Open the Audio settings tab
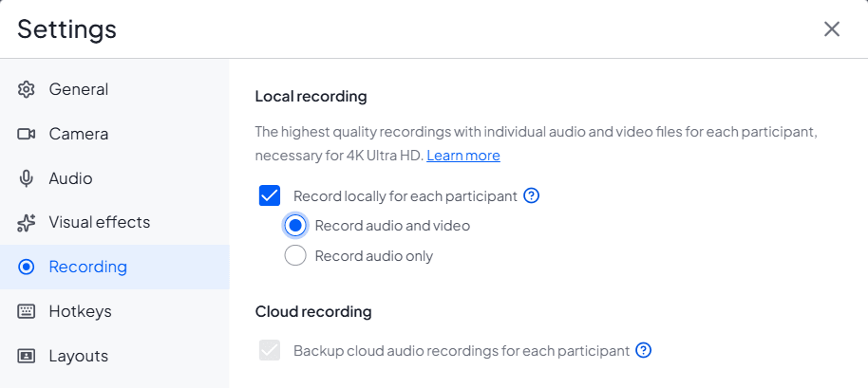 pyautogui.click(x=115, y=178)
